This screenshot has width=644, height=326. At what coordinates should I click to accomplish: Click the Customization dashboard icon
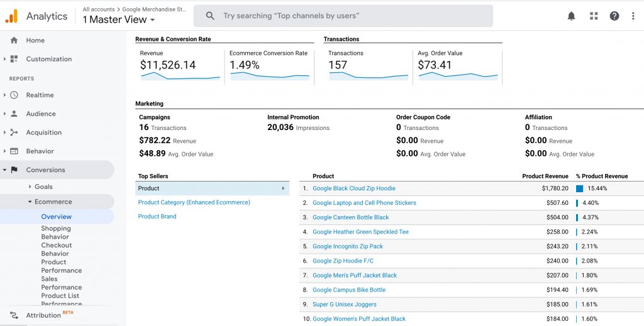(x=14, y=59)
